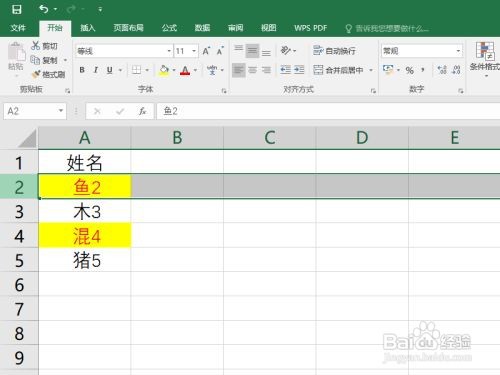Increase decimal places icon
This screenshot has width=500, height=375.
click(x=442, y=70)
